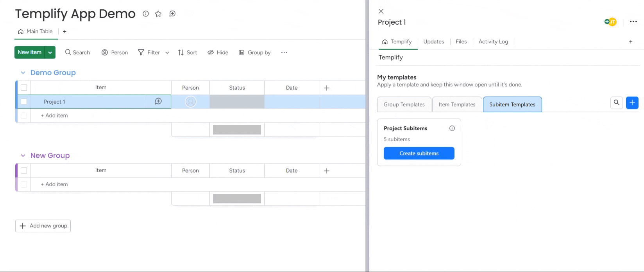Search templates with magnifier icon
The width and height of the screenshot is (644, 272).
pos(617,103)
